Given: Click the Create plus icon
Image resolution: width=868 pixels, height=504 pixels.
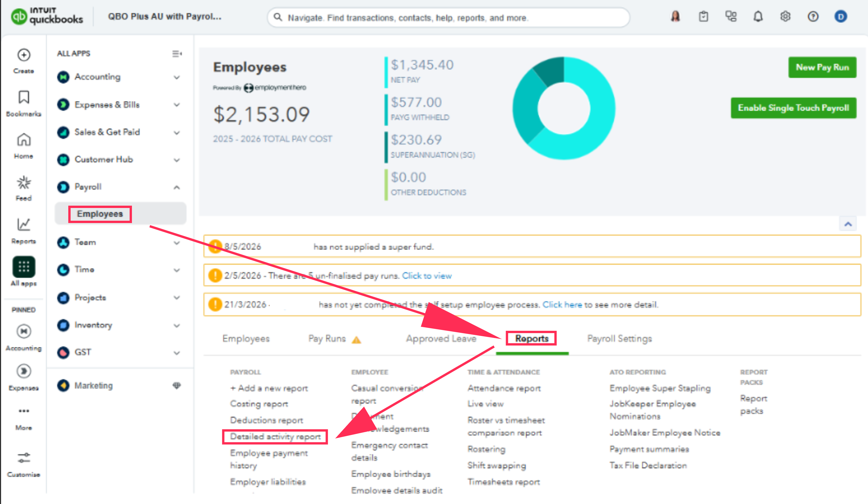Looking at the screenshot, I should click(x=24, y=55).
